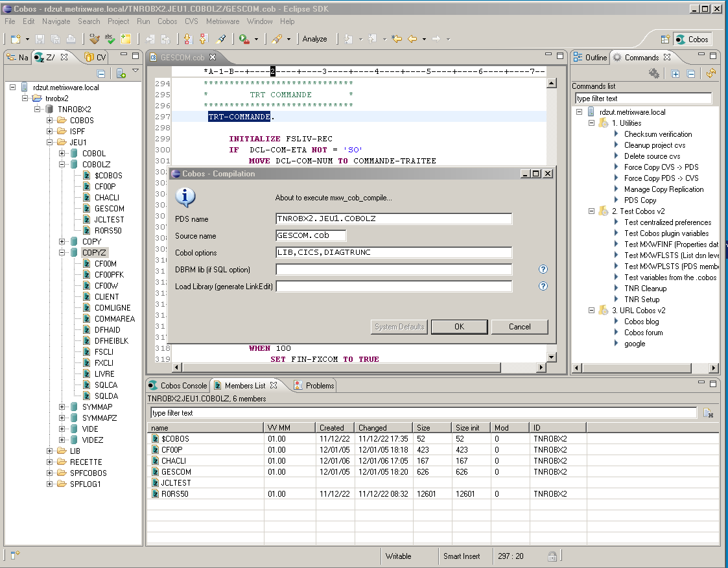Click the Run external tool icon
Viewport: 728px width, 568px height.
pos(244,40)
